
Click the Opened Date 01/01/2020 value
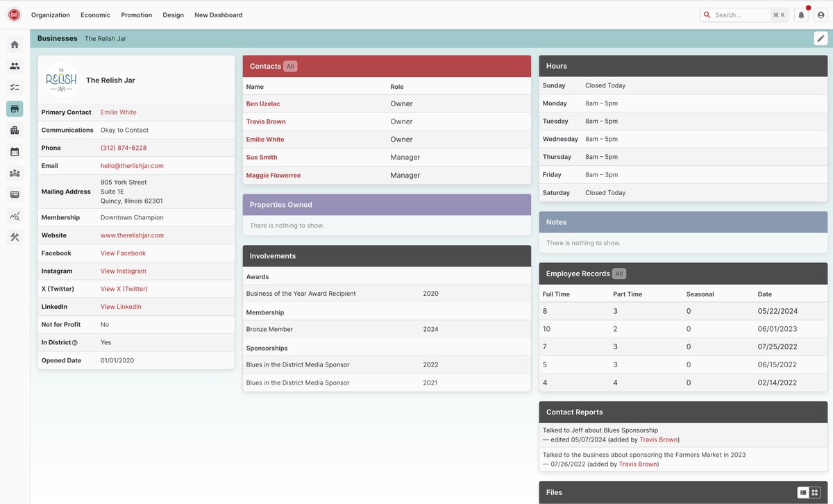pyautogui.click(x=117, y=360)
